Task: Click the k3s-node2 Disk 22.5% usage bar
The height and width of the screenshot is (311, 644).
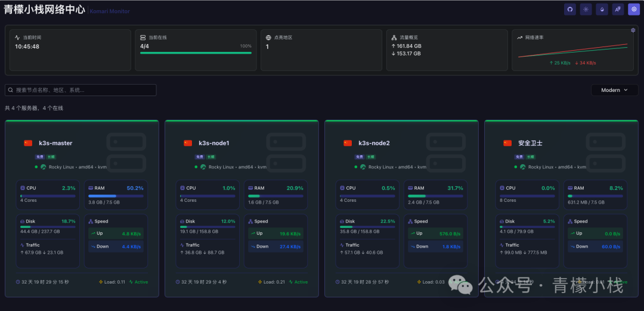Action: pos(367,227)
